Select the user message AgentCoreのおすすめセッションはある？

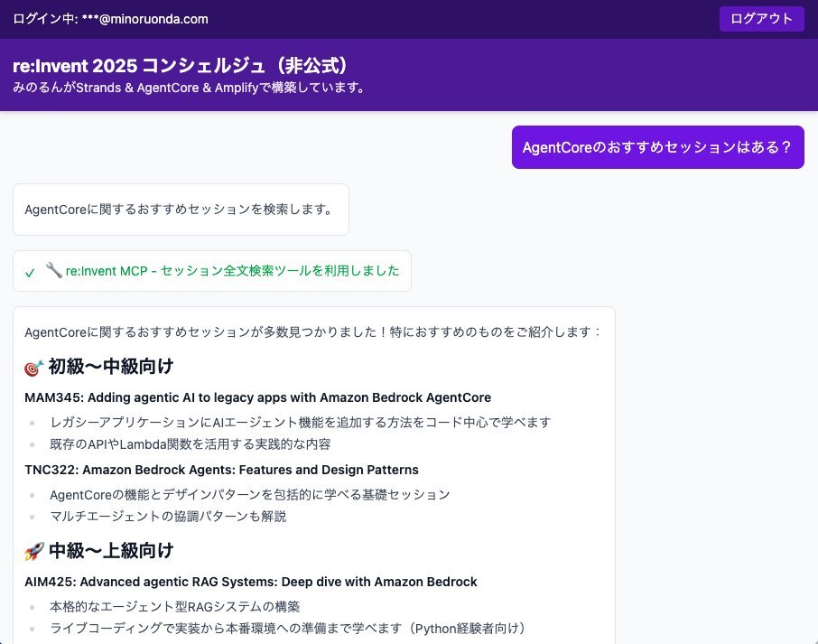(657, 147)
